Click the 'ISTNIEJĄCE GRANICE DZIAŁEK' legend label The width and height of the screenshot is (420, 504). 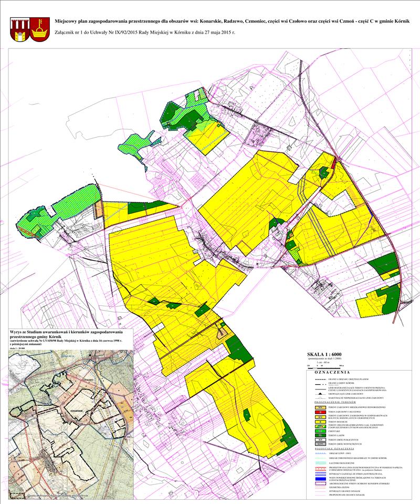(344, 491)
